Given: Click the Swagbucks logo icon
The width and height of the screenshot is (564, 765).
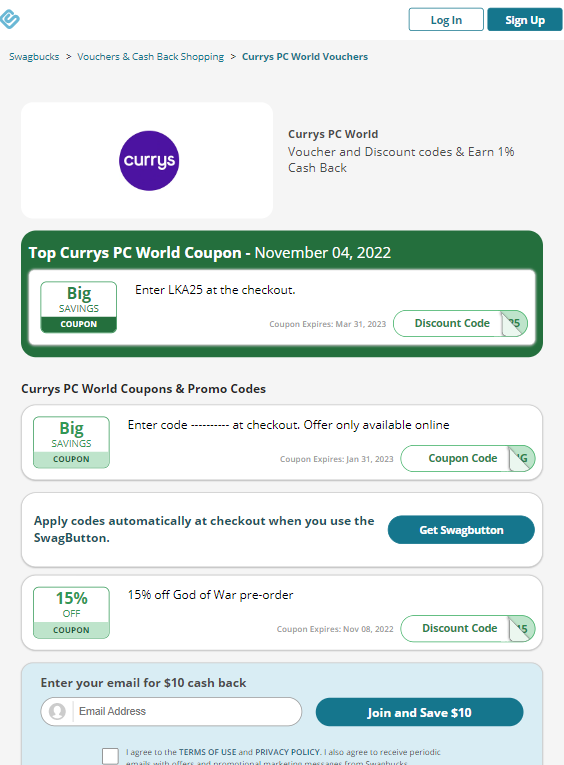Looking at the screenshot, I should [x=9, y=20].
